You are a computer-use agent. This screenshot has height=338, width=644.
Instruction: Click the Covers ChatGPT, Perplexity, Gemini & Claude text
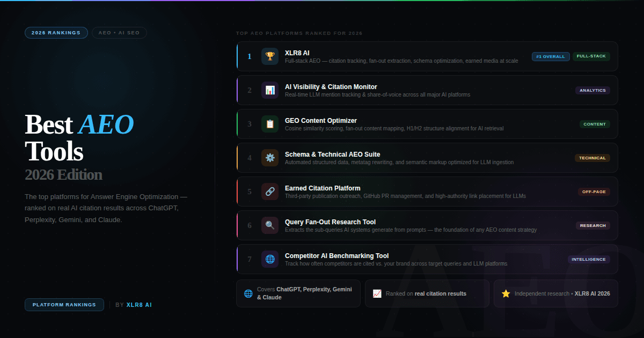pyautogui.click(x=305, y=293)
